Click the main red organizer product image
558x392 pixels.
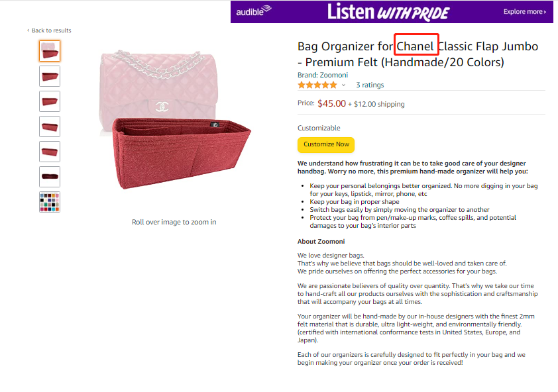click(x=176, y=120)
